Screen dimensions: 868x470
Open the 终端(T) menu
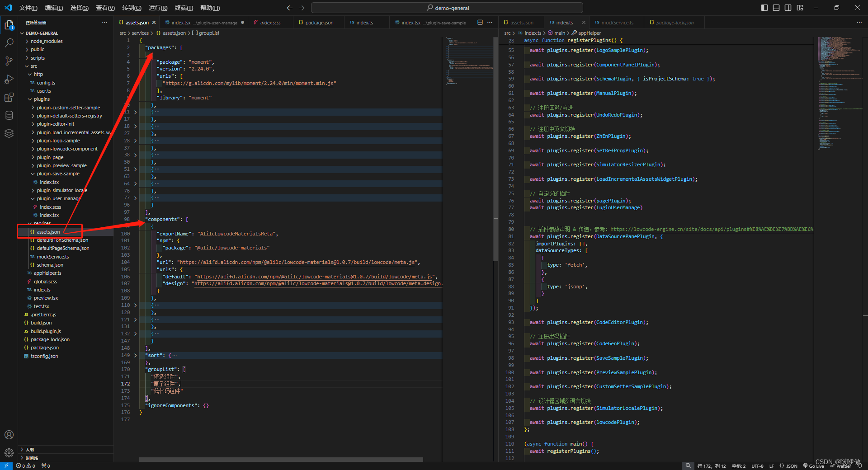pos(184,8)
